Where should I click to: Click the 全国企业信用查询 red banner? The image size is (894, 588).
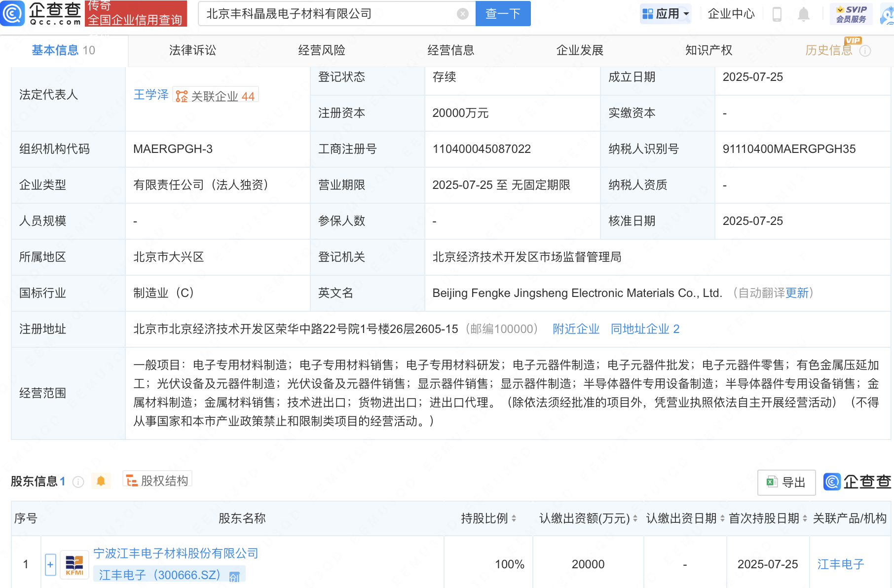click(x=136, y=13)
